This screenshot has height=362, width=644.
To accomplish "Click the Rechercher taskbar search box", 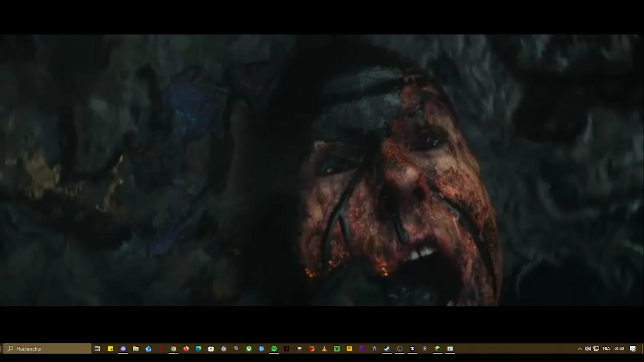I will tap(47, 348).
